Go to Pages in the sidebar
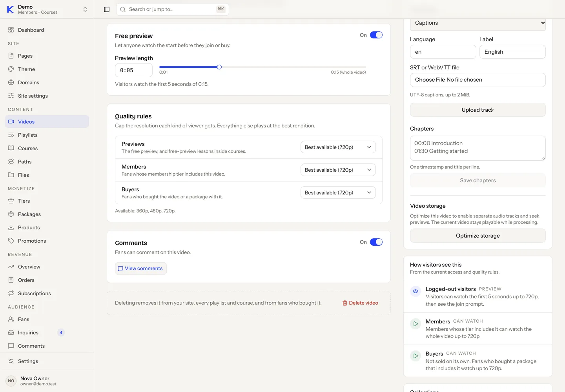Screen dimensions: 565x392 tap(47, 56)
